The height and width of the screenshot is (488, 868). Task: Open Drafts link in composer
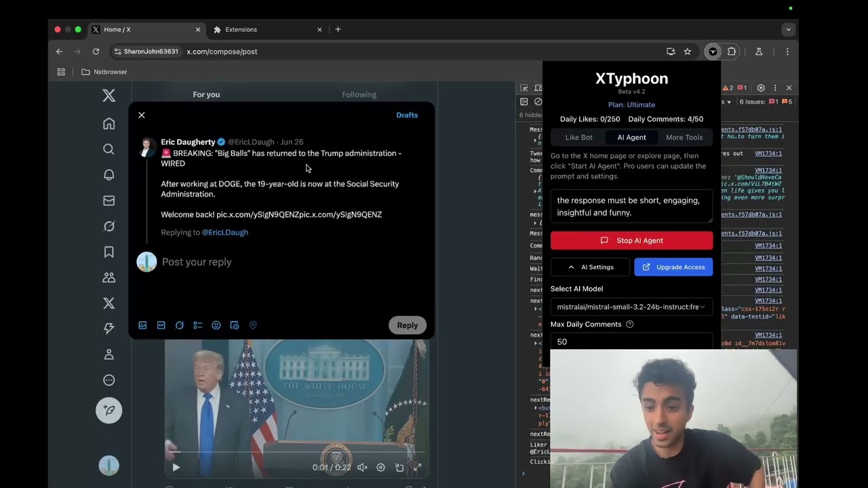407,115
